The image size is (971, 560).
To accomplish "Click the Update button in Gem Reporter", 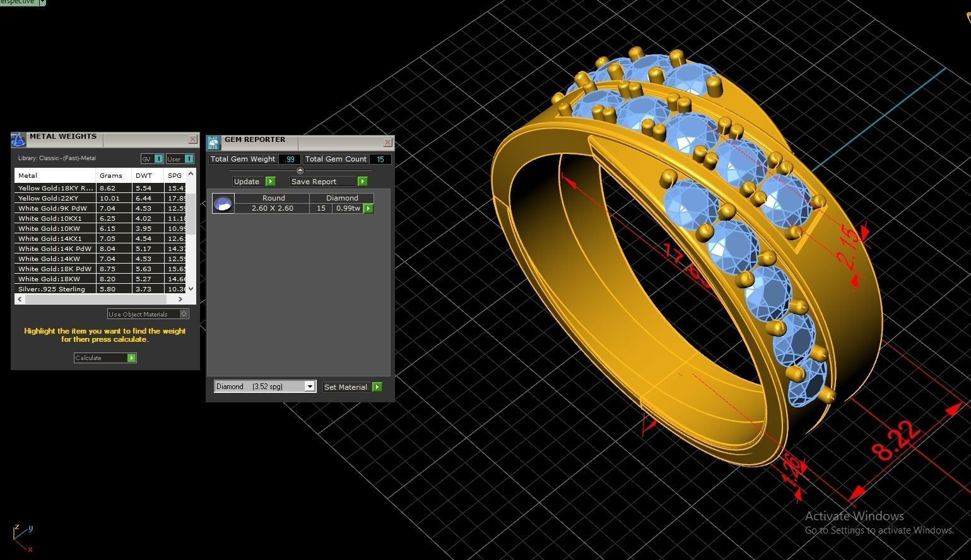I will 254,182.
